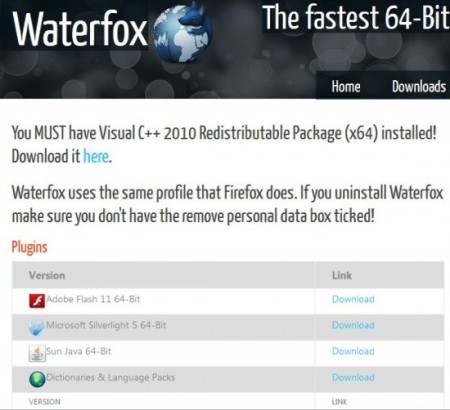The height and width of the screenshot is (410, 450).
Task: Select the Sun Java 64-Bit row text
Action: pos(79,351)
